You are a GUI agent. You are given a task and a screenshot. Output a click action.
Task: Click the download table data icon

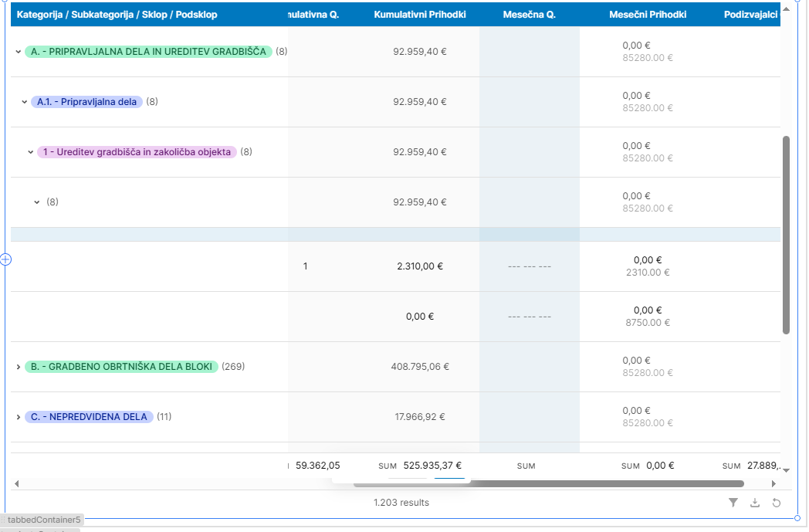tap(755, 503)
